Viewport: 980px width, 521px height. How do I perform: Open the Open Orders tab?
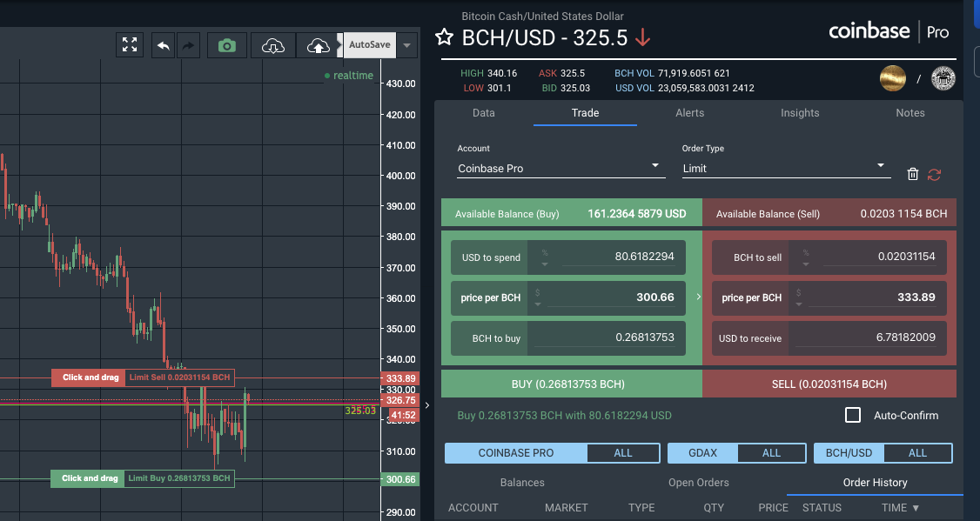pyautogui.click(x=698, y=482)
